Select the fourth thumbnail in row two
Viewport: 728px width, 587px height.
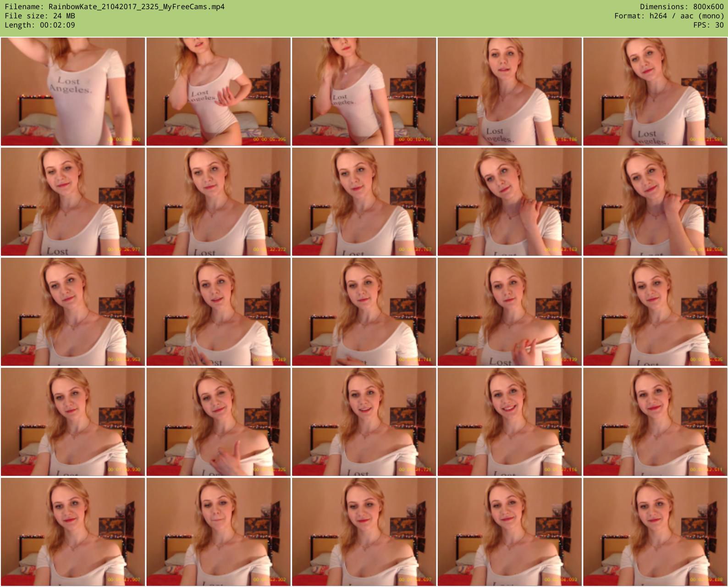[x=509, y=202]
